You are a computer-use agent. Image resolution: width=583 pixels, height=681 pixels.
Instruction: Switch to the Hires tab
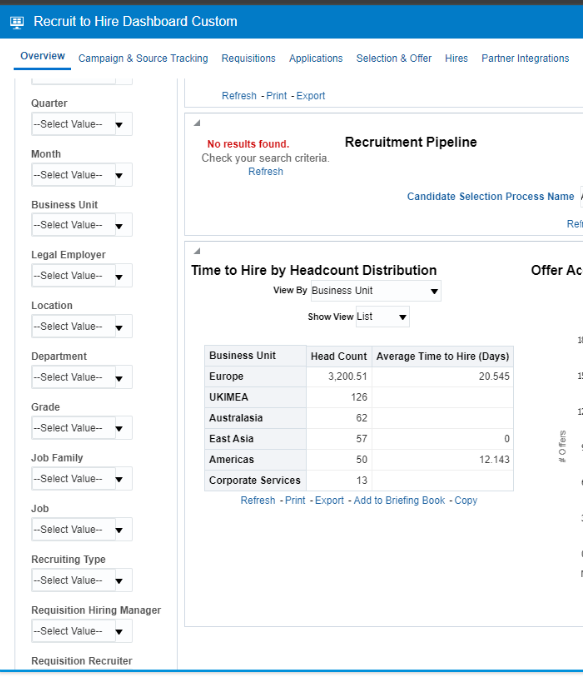coord(456,58)
